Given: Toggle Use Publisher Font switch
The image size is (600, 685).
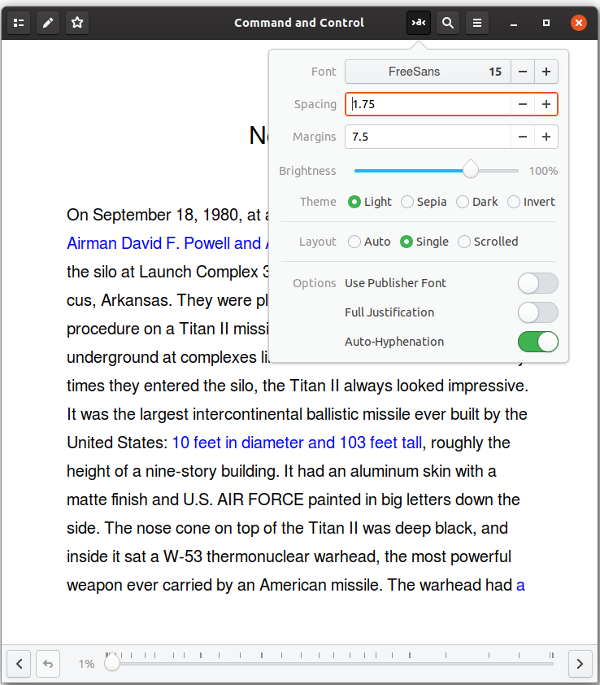Looking at the screenshot, I should coord(537,283).
